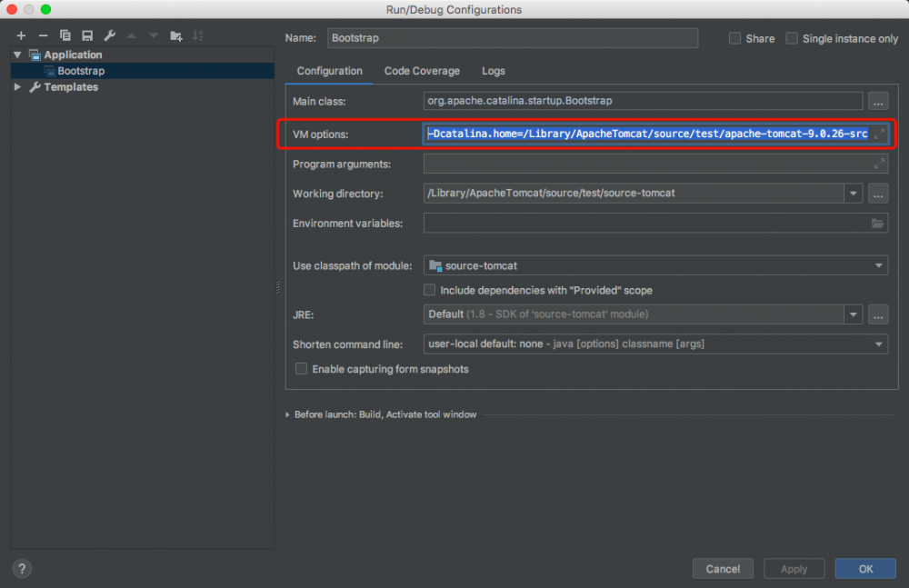Check Include dependencies with Provided scope
This screenshot has height=588, width=909.
point(430,291)
